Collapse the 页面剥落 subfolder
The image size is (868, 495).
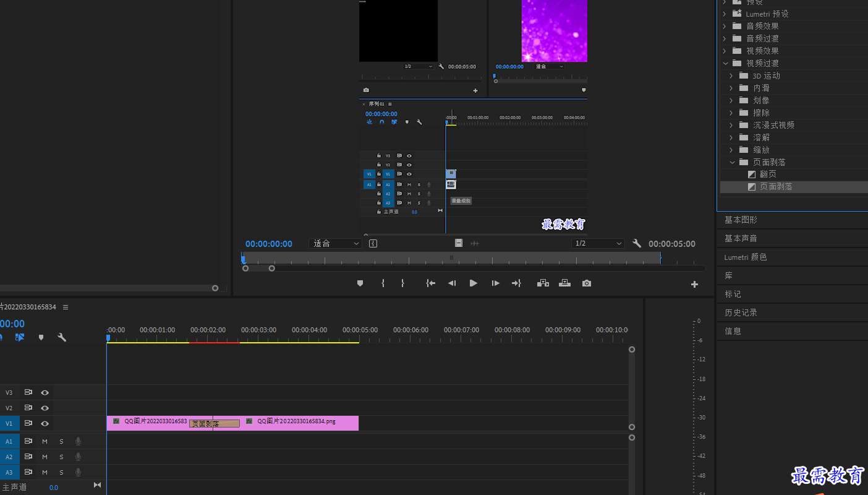(x=732, y=162)
